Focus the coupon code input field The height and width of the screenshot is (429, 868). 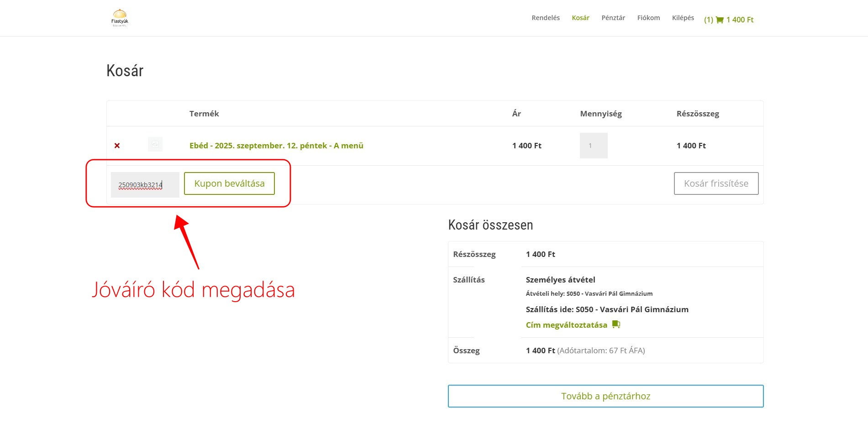(145, 185)
